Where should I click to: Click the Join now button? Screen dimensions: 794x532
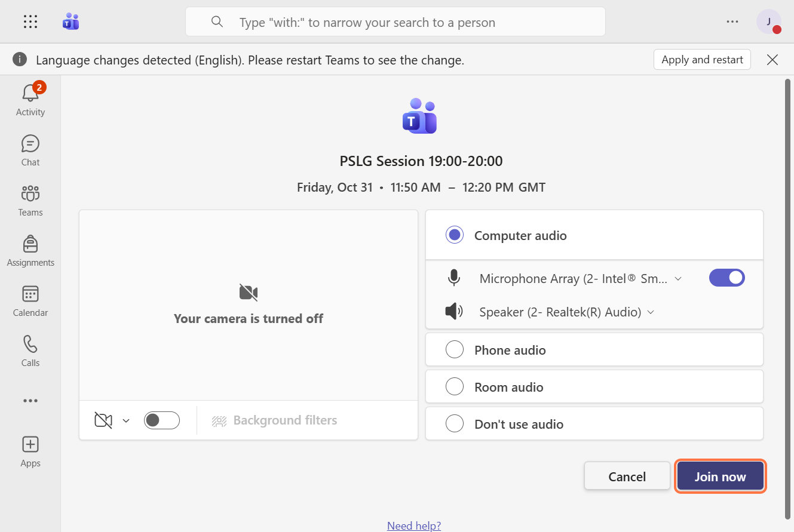point(720,476)
